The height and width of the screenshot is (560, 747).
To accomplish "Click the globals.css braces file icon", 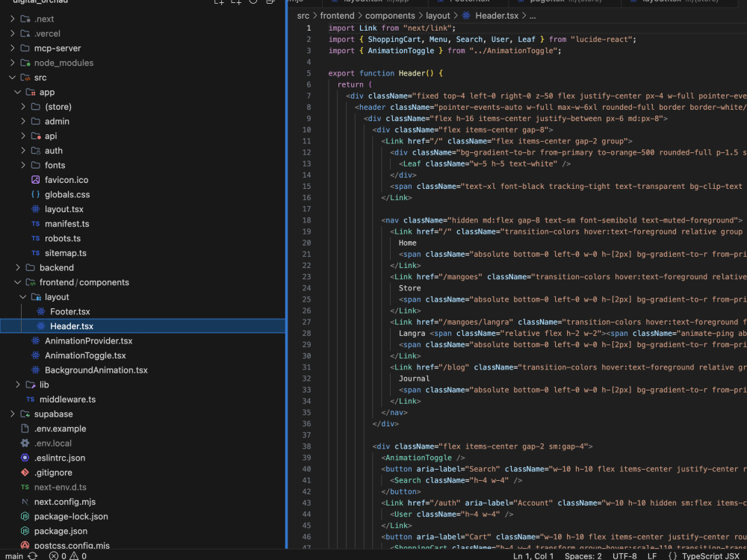I will [x=35, y=194].
